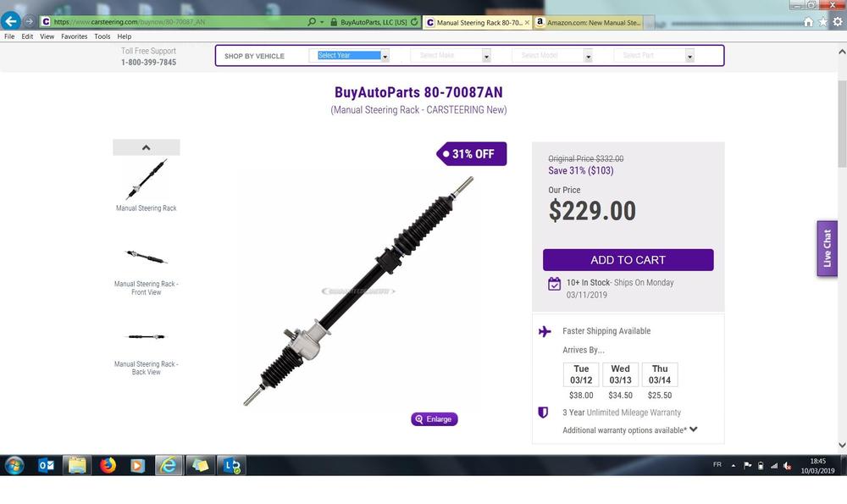The image size is (847, 504).
Task: Open the browser home icon
Action: point(808,22)
